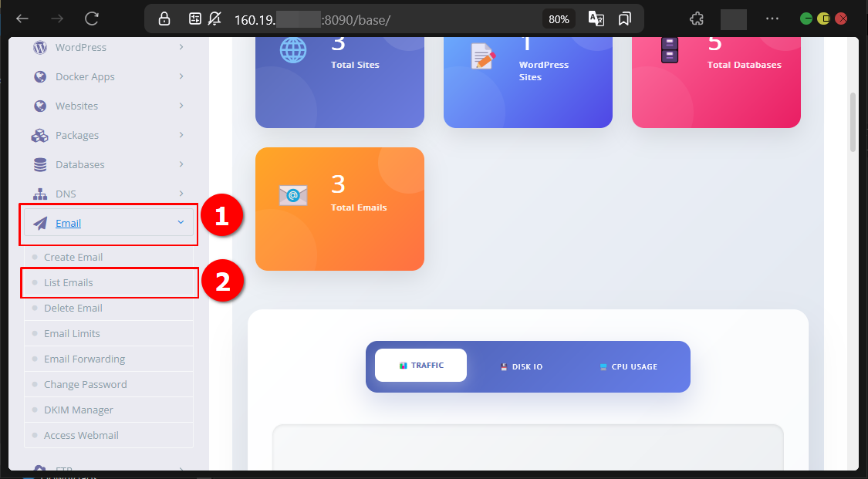
Task: Open the translate page icon
Action: (x=596, y=19)
